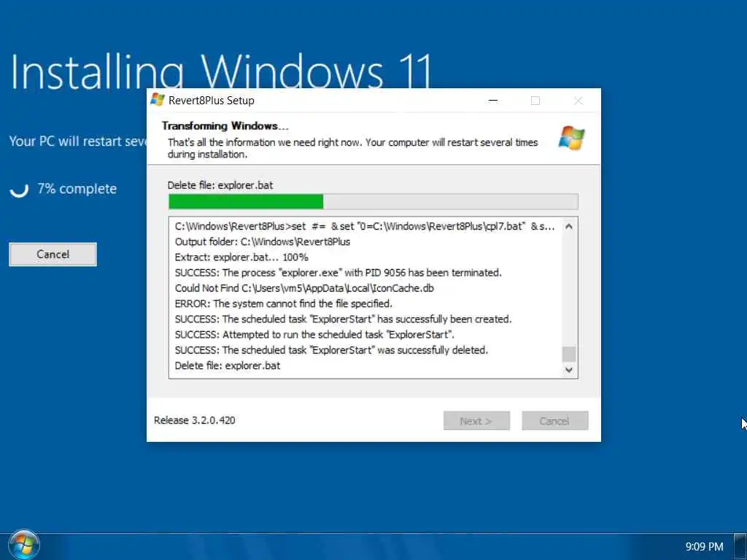The width and height of the screenshot is (747, 560).
Task: Click the disabled close button of Revert8Plus Setup
Action: pos(578,101)
